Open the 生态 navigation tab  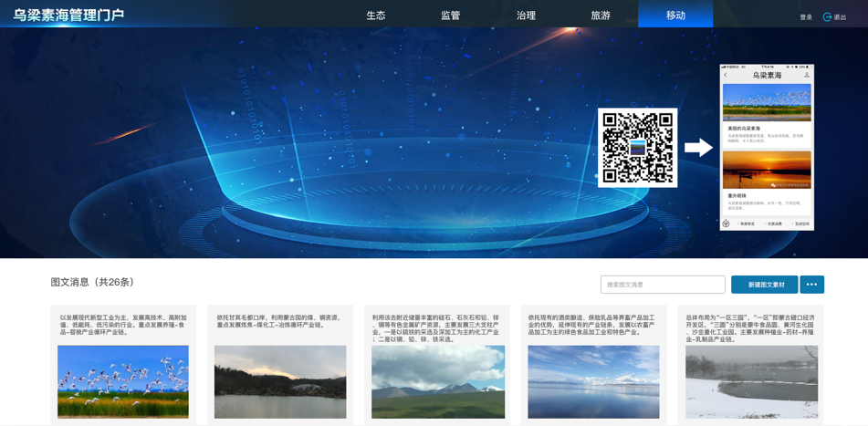coord(376,16)
